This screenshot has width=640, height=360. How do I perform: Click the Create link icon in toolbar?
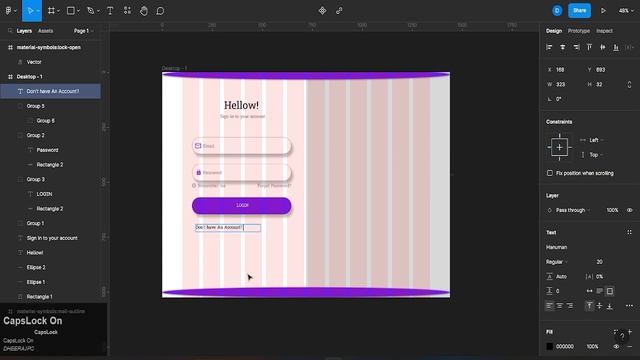click(339, 11)
